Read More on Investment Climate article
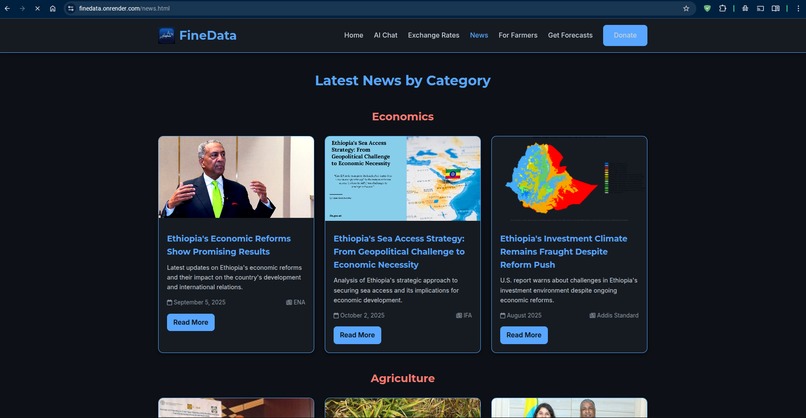Viewport: 806px width, 418px height. 524,335
